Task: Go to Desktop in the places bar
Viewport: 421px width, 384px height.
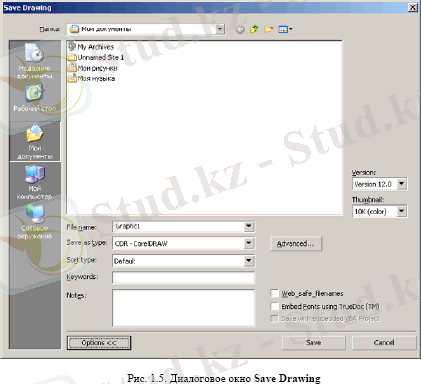Action: click(x=35, y=98)
